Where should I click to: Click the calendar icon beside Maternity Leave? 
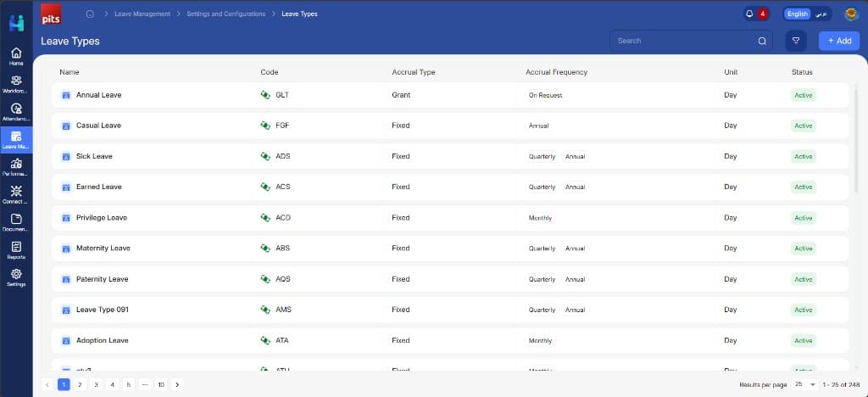pyautogui.click(x=66, y=249)
